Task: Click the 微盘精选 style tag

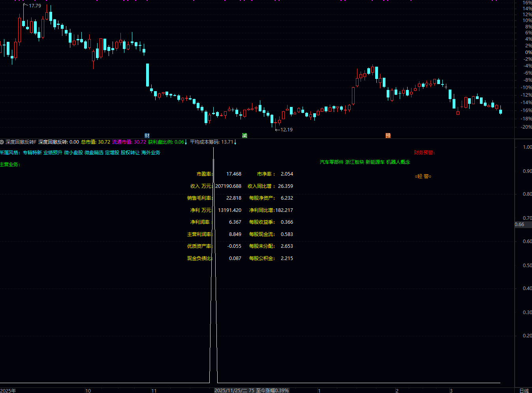Action: 94,153
